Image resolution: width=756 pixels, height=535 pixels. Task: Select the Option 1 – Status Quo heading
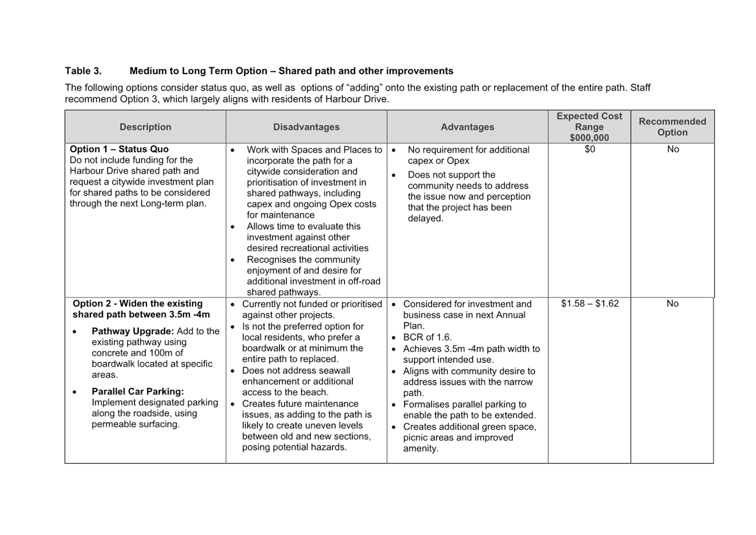pyautogui.click(x=120, y=149)
